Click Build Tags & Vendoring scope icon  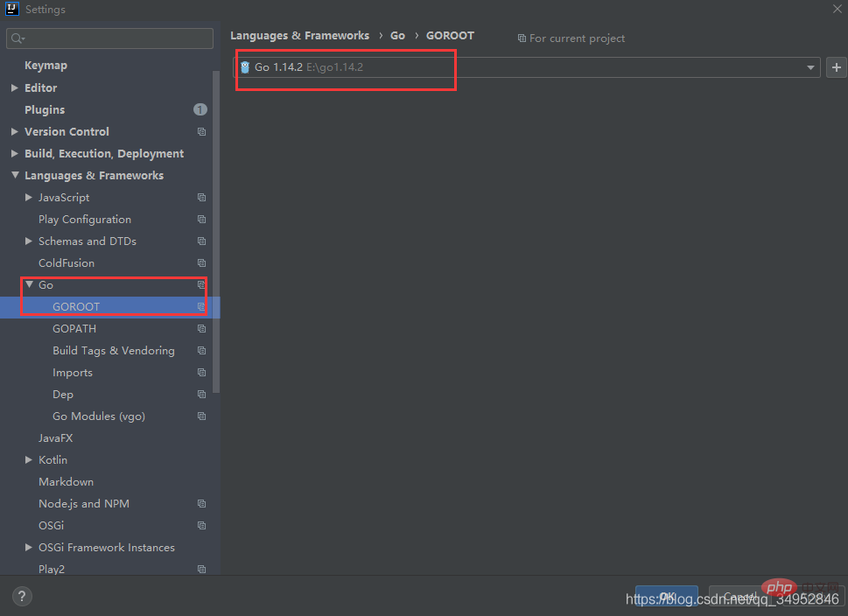[202, 351]
